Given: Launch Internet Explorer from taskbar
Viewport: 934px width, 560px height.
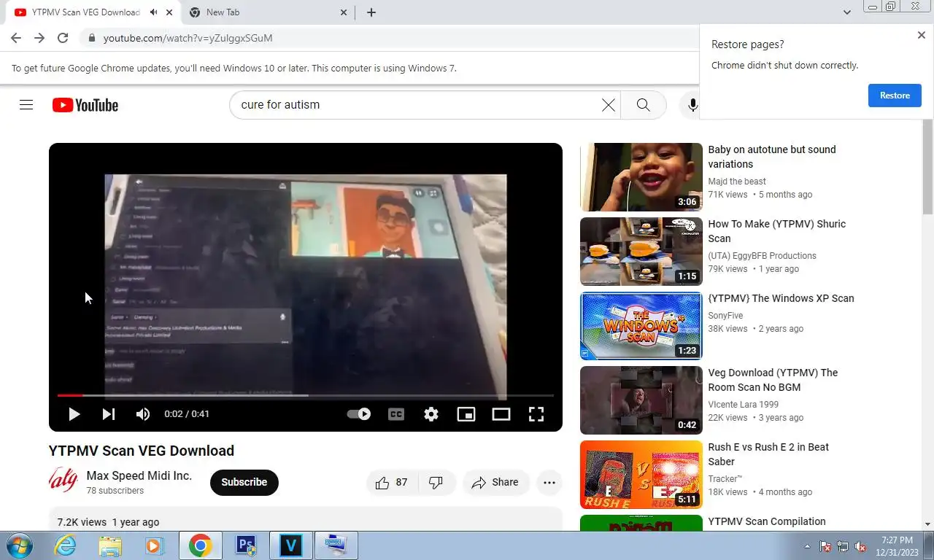Looking at the screenshot, I should click(x=65, y=545).
